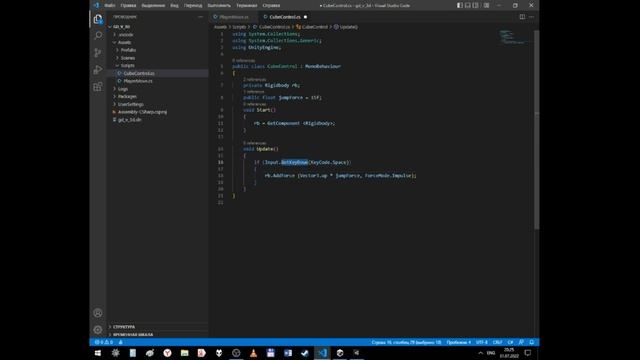Click the UTF-8 encoding status entry
Image resolution: width=640 pixels, height=360 pixels.
pyautogui.click(x=482, y=342)
